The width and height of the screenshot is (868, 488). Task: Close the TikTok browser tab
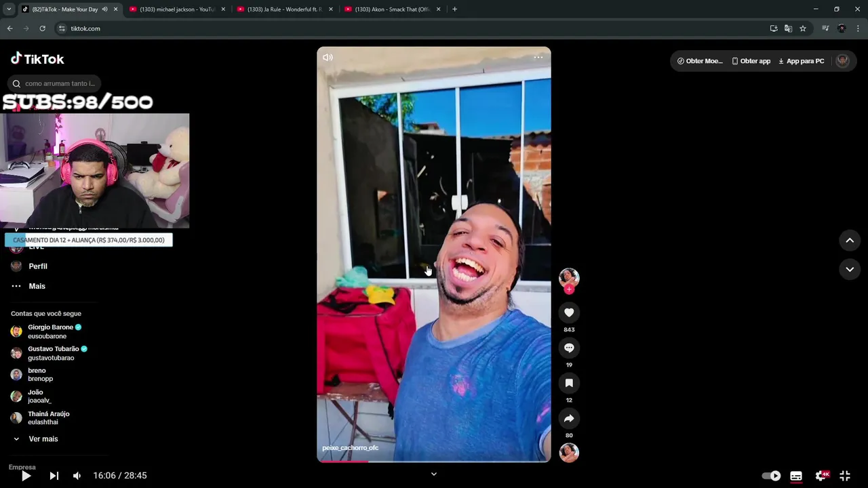click(x=115, y=9)
